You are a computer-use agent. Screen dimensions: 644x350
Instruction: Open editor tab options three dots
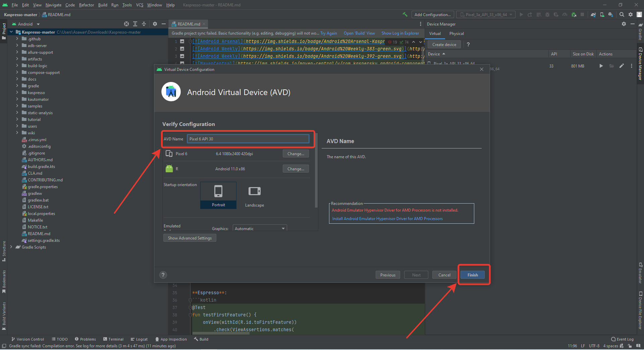coord(421,24)
